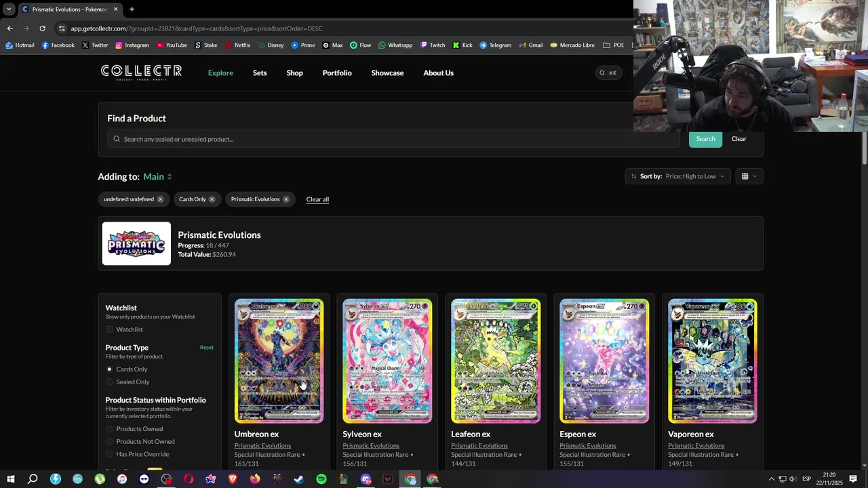Screen dimensions: 868x488
Task: Show hidden system tray icons
Action: click(x=771, y=479)
